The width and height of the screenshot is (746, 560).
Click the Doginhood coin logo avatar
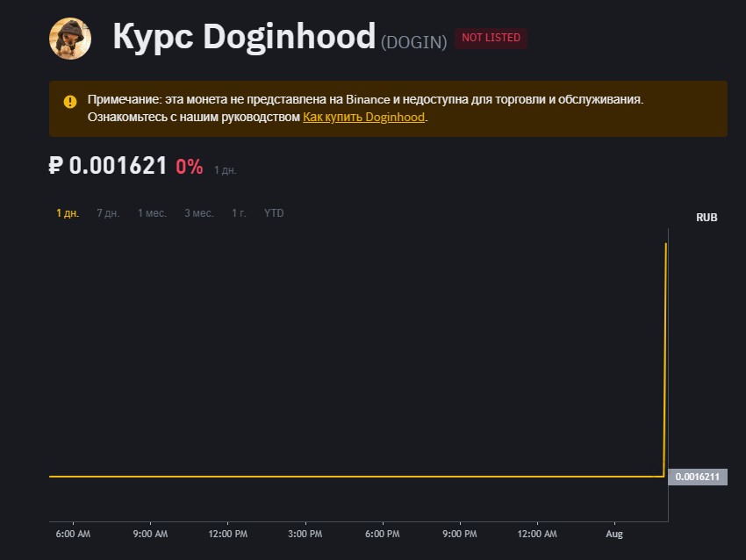70,39
